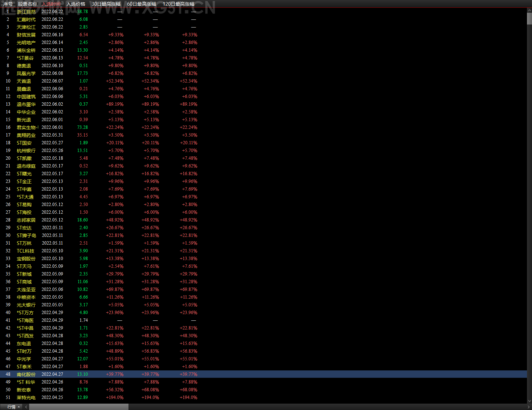This screenshot has height=410, width=532.
Task: Click the horizontal scrollbar thumb
Action: (79, 407)
